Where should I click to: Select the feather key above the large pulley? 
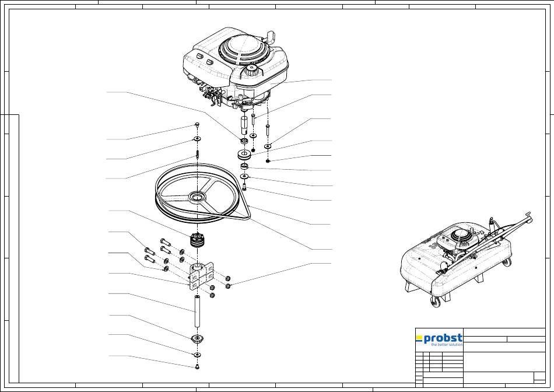pos(198,155)
